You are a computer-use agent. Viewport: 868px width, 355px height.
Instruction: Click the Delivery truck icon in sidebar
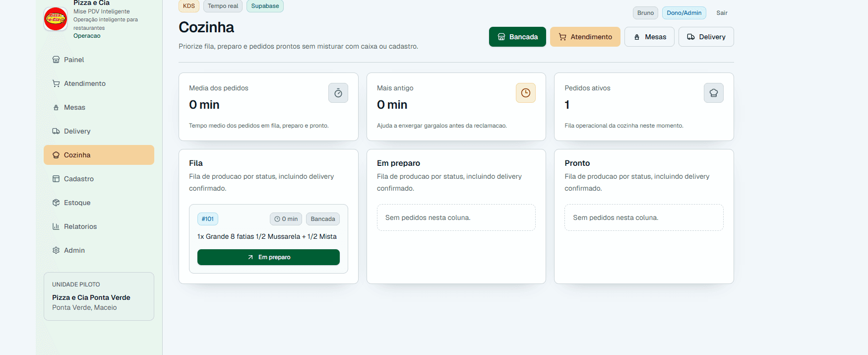(x=56, y=131)
